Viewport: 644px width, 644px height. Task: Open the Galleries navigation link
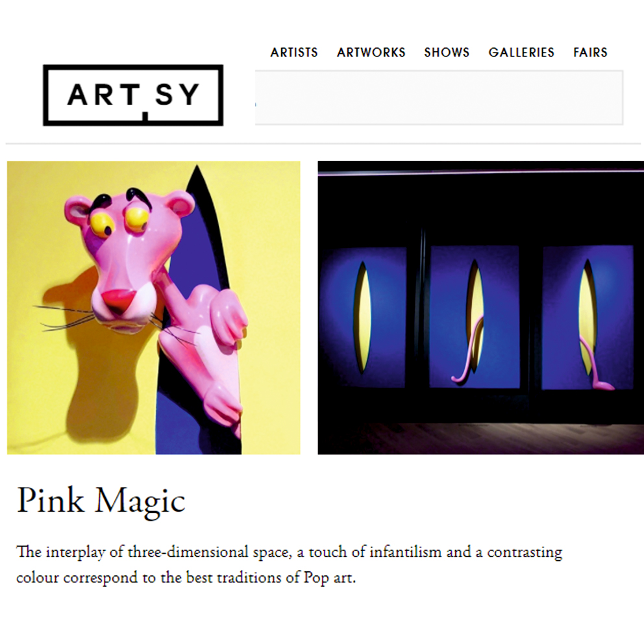[521, 53]
